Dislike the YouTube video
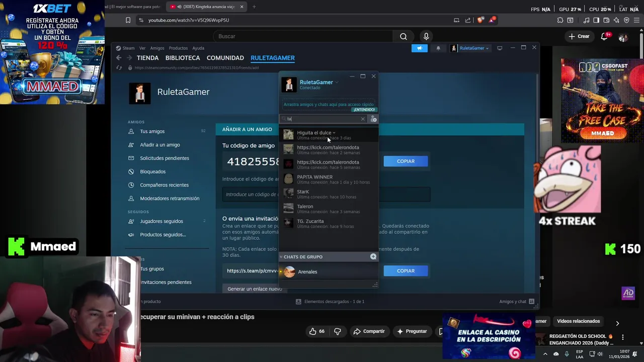The width and height of the screenshot is (644, 362). (338, 331)
